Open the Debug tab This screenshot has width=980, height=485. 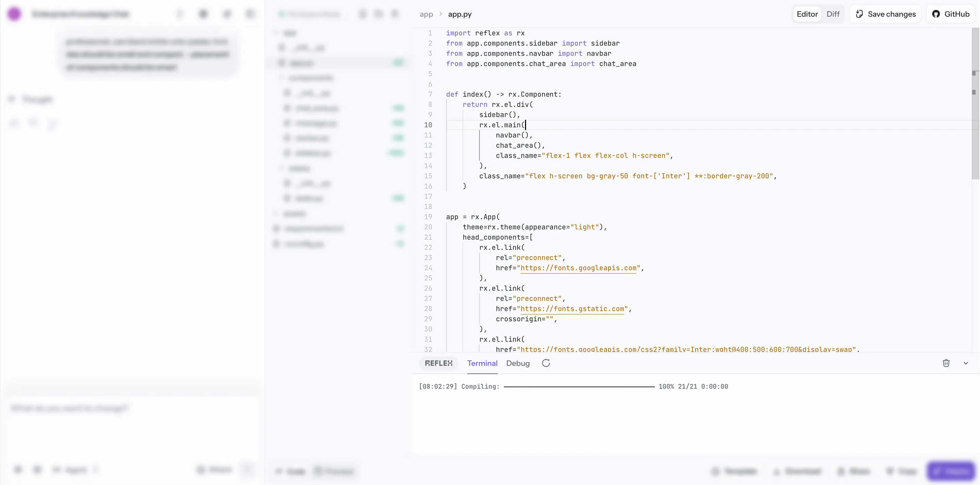(x=518, y=363)
